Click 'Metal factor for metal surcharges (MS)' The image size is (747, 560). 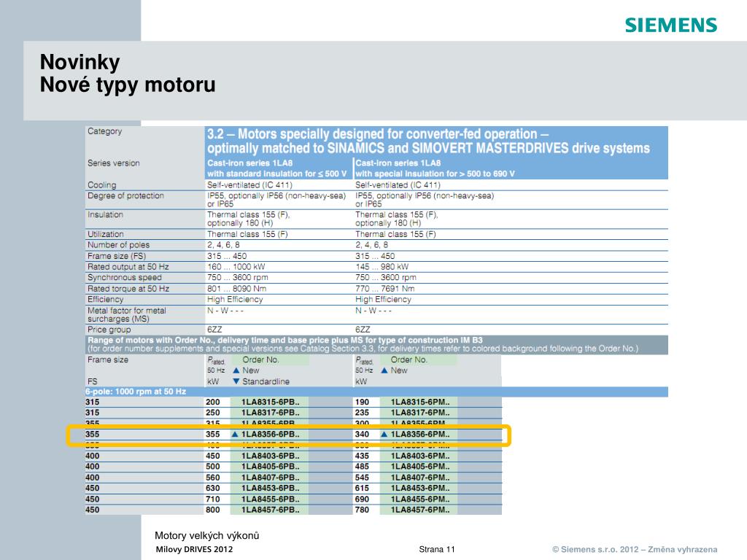point(127,314)
